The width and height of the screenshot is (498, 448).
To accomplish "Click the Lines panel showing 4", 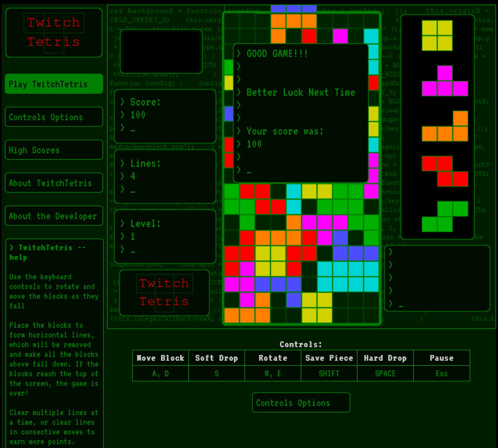I will tap(165, 176).
